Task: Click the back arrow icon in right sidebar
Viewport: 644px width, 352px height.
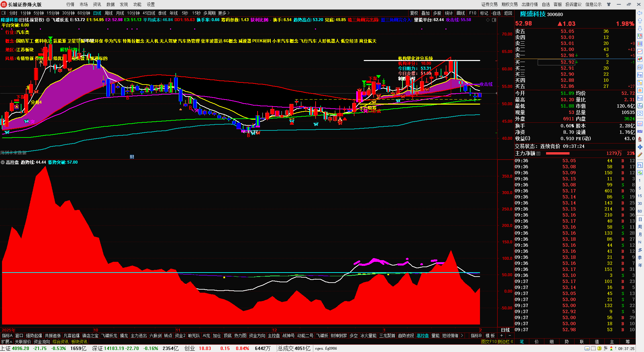Action: pyautogui.click(x=640, y=13)
